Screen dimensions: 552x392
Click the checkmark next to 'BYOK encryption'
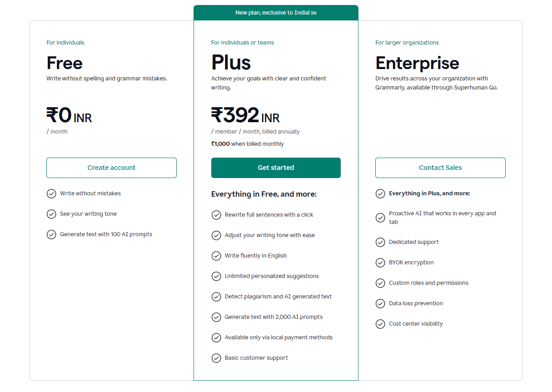tap(380, 263)
